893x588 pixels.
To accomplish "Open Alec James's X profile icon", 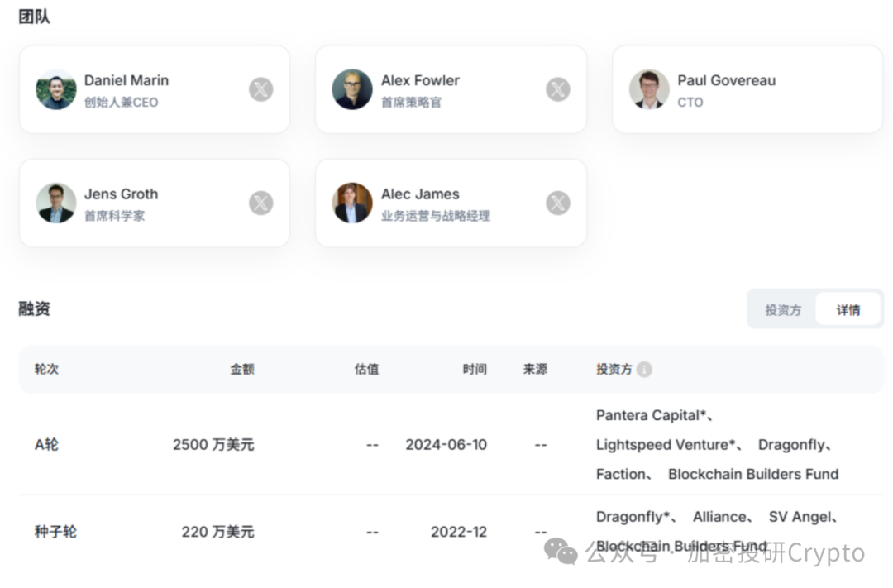I will [558, 203].
